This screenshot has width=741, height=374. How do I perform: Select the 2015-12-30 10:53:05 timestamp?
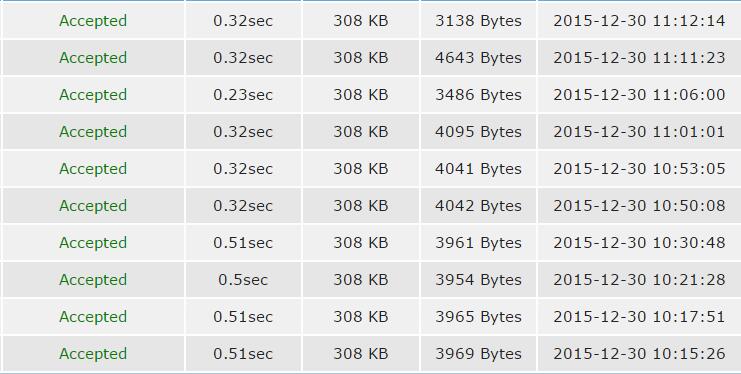pos(639,168)
